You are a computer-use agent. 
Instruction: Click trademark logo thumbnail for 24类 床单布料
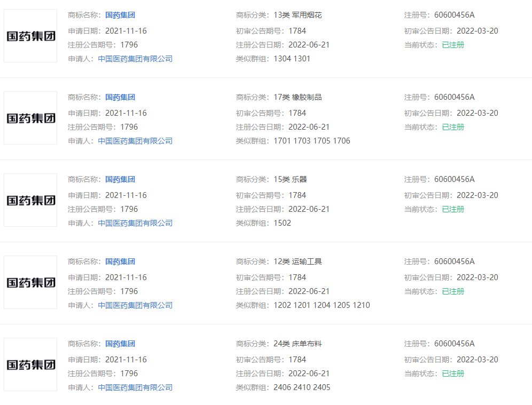point(30,364)
